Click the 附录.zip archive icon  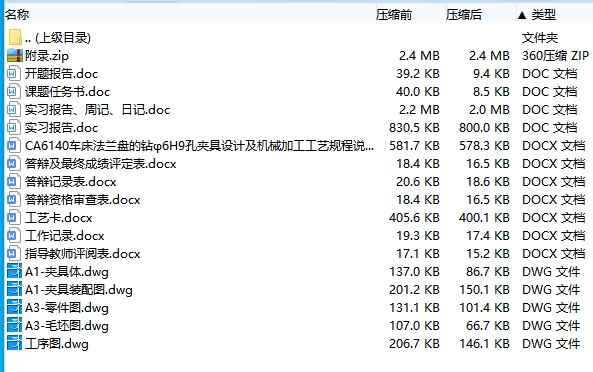pos(15,56)
